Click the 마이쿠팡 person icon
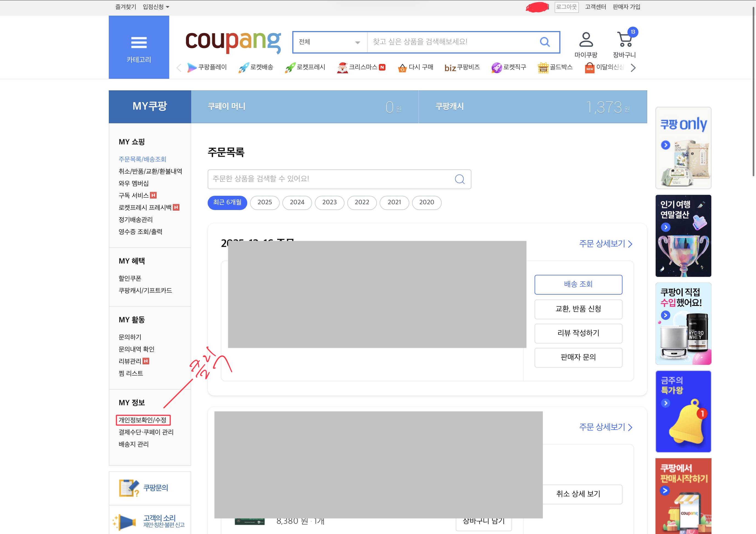 586,40
